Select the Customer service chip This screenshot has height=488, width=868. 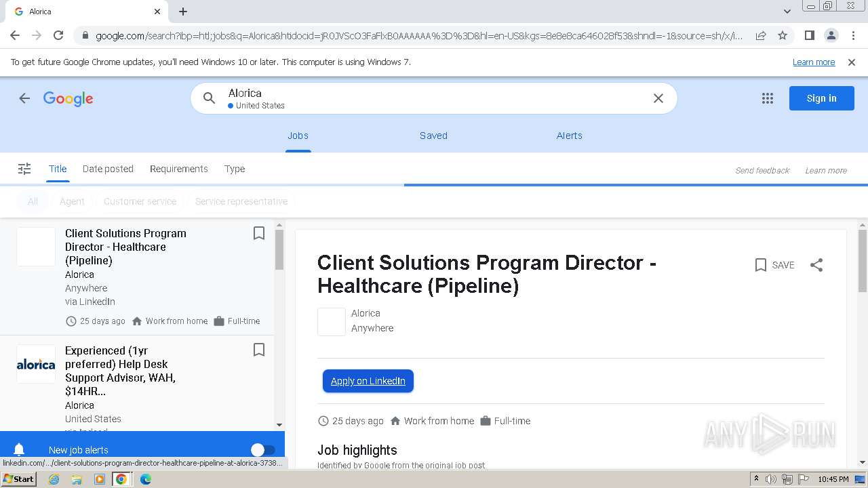click(x=140, y=201)
